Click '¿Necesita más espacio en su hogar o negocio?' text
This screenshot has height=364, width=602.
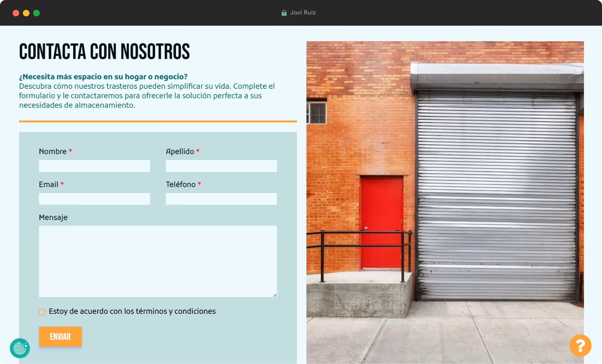point(103,77)
